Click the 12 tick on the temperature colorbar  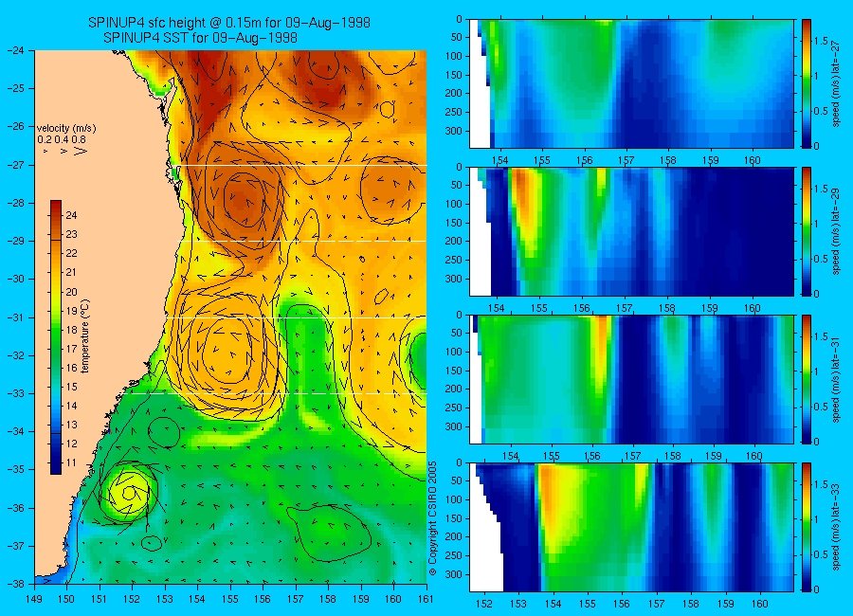[x=71, y=444]
